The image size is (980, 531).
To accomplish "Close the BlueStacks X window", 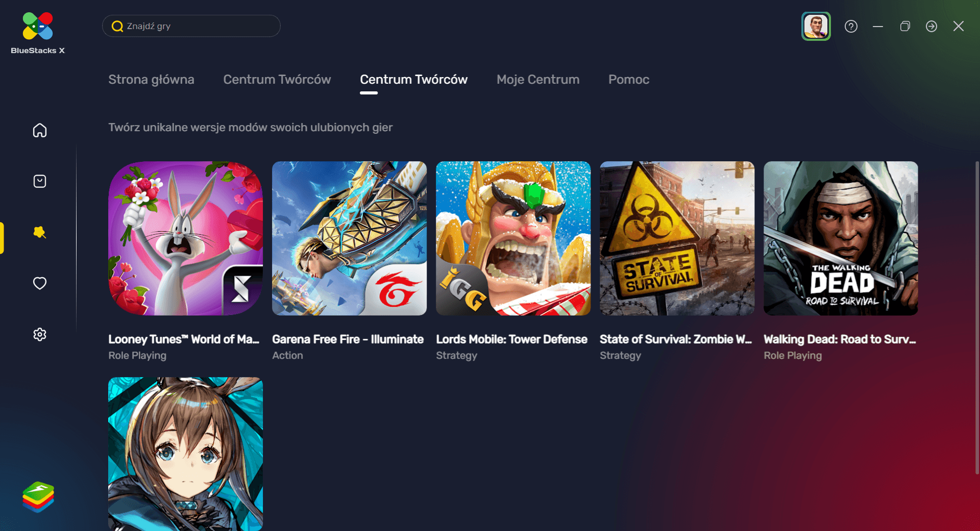I will 959,26.
